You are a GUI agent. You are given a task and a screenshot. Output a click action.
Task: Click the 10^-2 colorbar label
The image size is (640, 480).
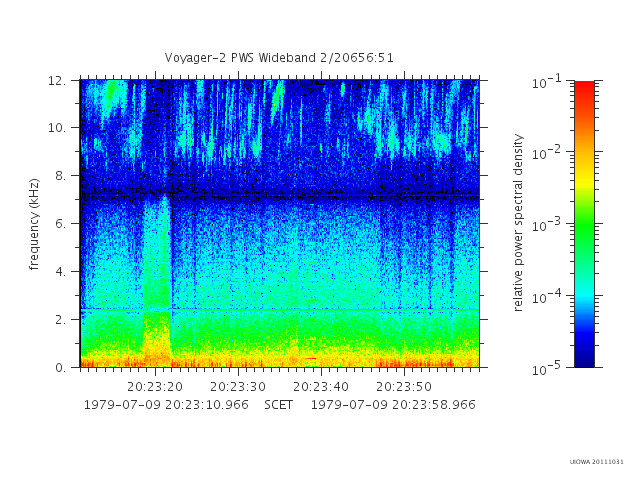pos(547,153)
